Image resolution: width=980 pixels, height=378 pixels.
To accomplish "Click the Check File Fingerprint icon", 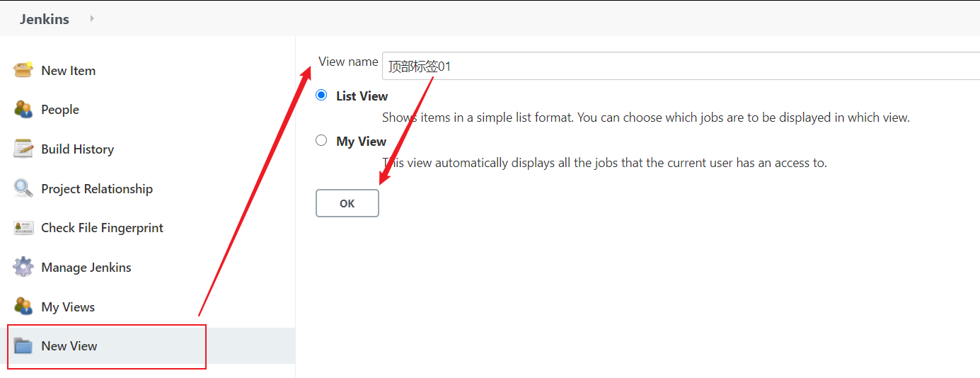I will (23, 228).
